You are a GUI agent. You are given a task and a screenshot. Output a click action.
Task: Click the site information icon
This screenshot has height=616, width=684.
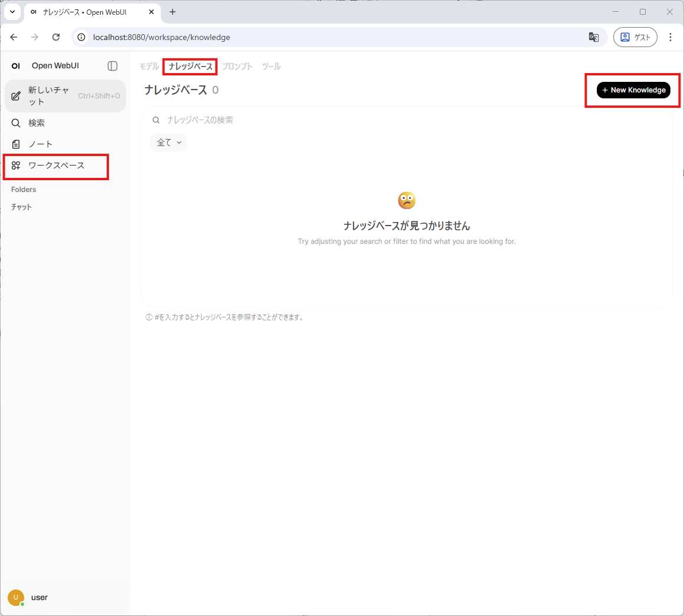coord(82,37)
